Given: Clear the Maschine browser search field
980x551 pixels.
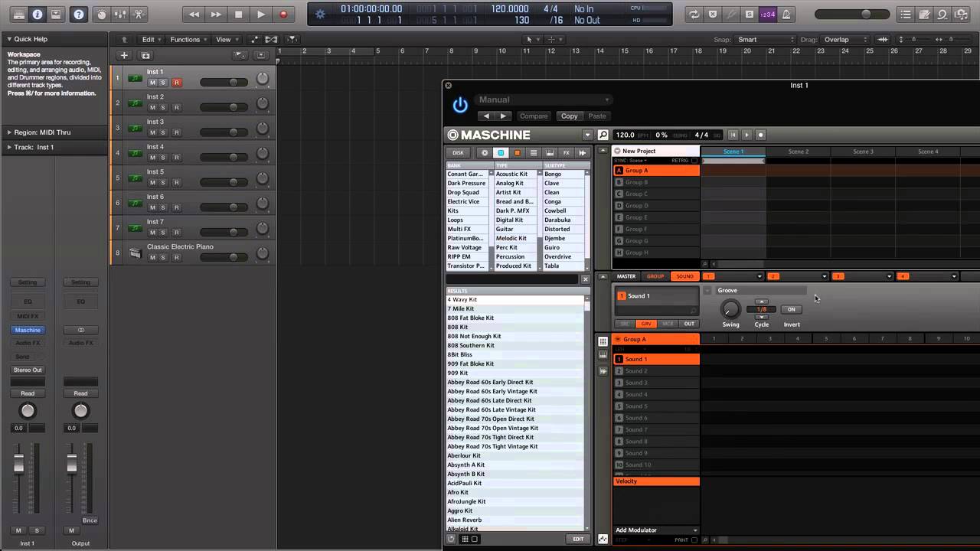Looking at the screenshot, I should (586, 279).
